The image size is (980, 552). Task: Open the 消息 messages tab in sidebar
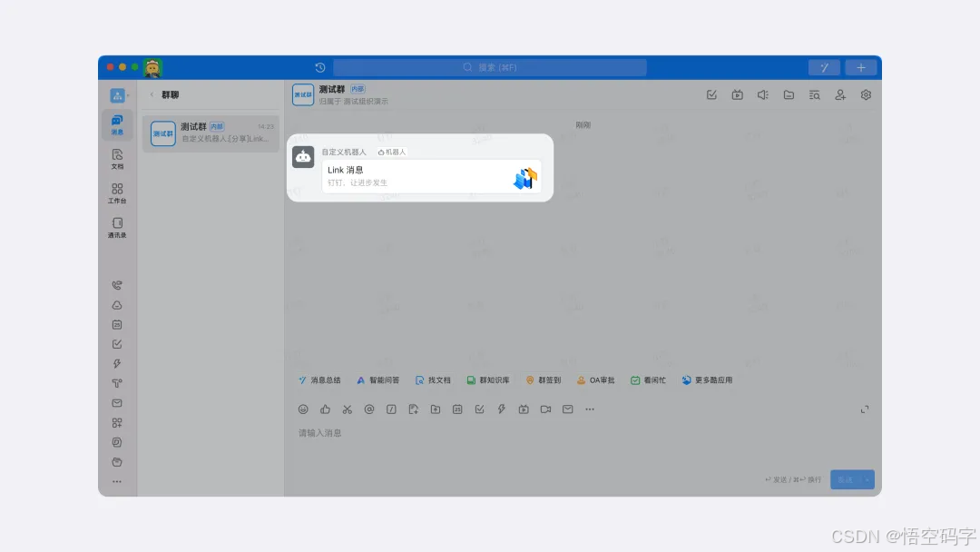(117, 125)
